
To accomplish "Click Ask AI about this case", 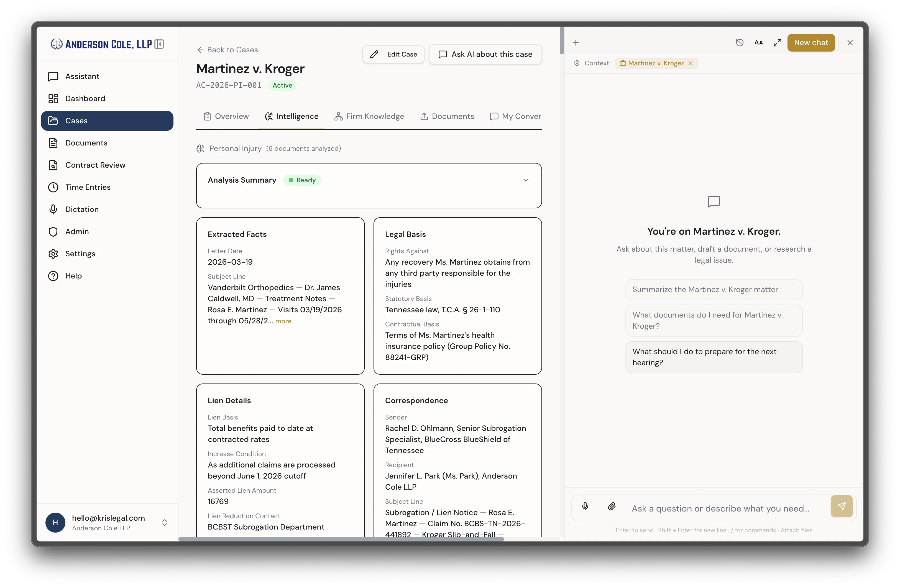I will (x=485, y=54).
